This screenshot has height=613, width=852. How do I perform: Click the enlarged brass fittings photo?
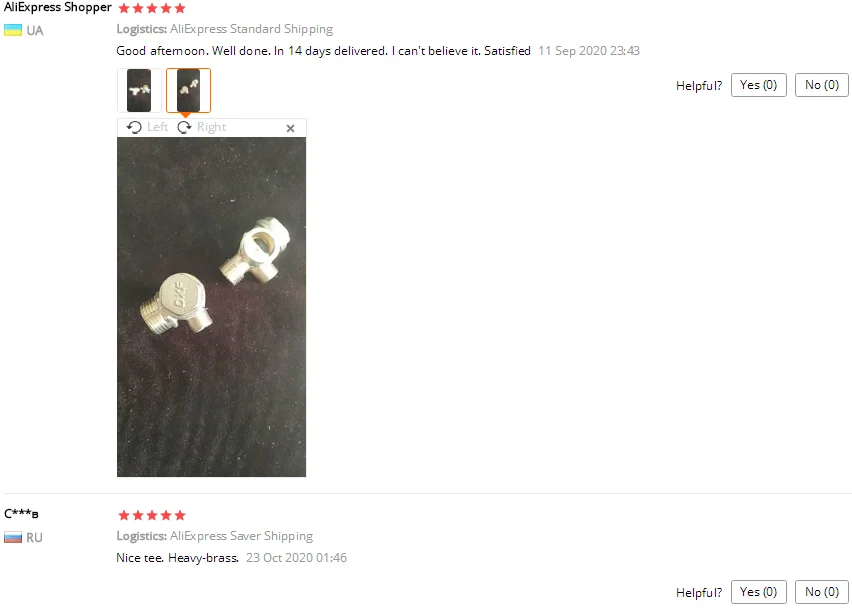[211, 307]
